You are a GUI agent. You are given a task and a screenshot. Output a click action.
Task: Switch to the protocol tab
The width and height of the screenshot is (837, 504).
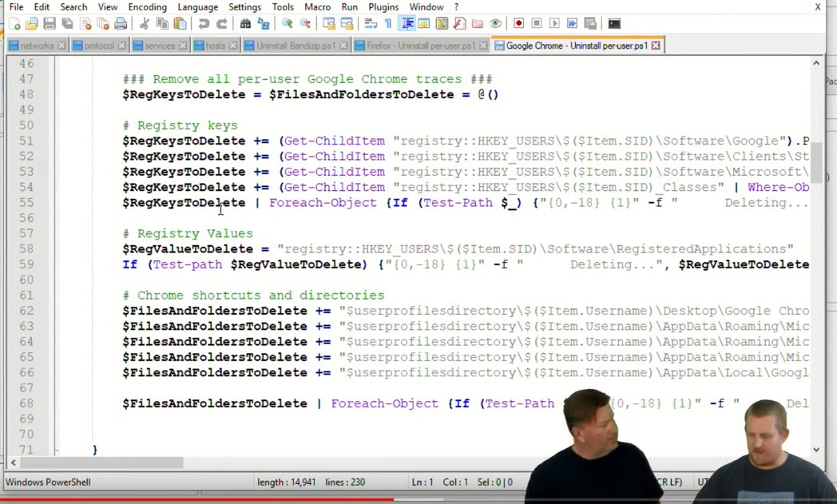pyautogui.click(x=99, y=46)
